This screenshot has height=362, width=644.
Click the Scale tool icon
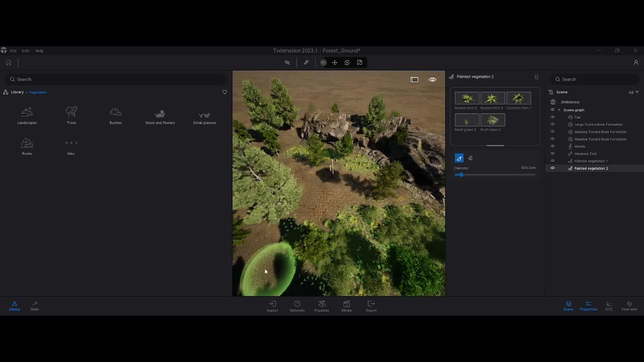pyautogui.click(x=360, y=63)
